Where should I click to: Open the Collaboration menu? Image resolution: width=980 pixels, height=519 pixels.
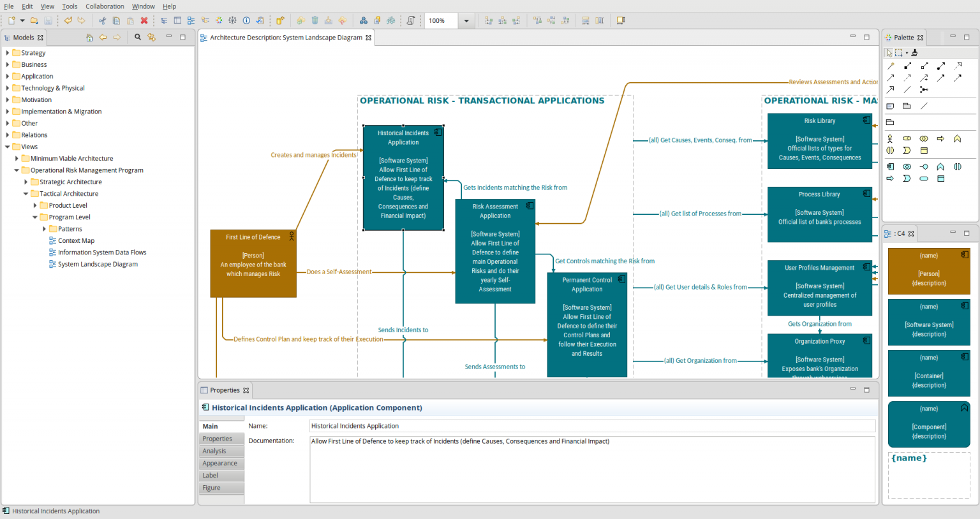click(x=105, y=6)
